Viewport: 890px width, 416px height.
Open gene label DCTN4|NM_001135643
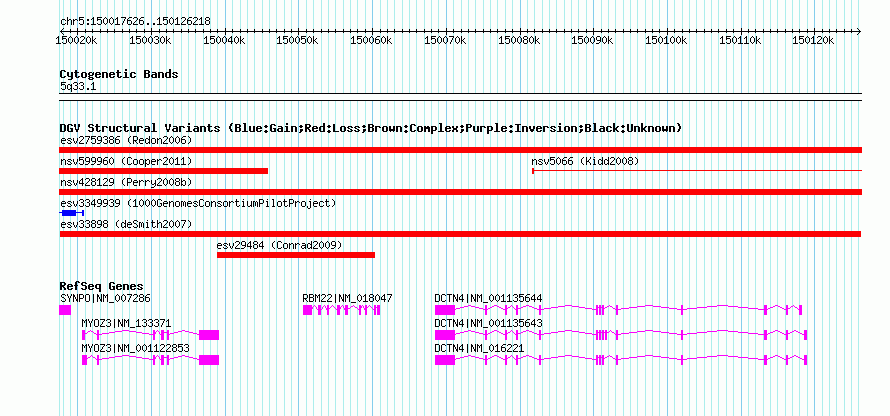(489, 323)
